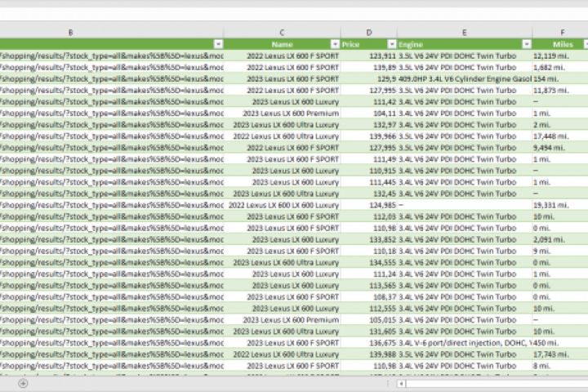Select the 3.4L V-6 port/direct injection engine cell
This screenshot has height=392, width=588.
(x=465, y=343)
